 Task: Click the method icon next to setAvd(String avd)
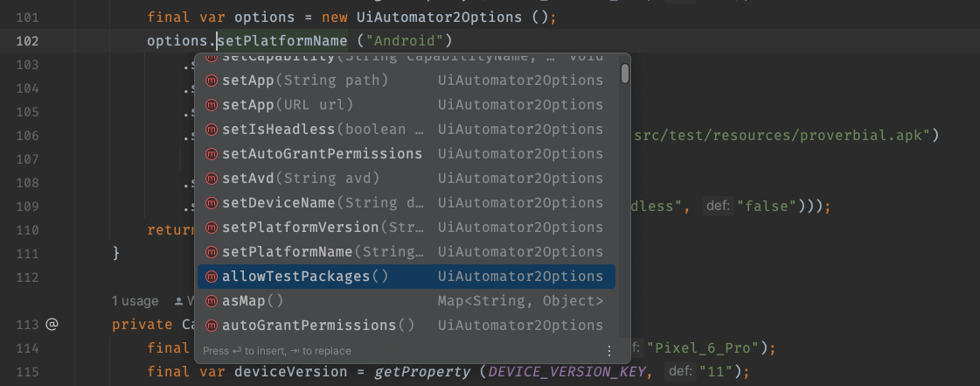pos(212,179)
